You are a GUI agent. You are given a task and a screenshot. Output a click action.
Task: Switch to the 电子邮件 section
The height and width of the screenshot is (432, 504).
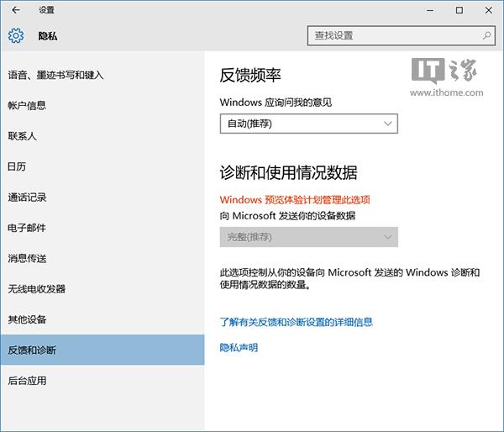[x=27, y=228]
